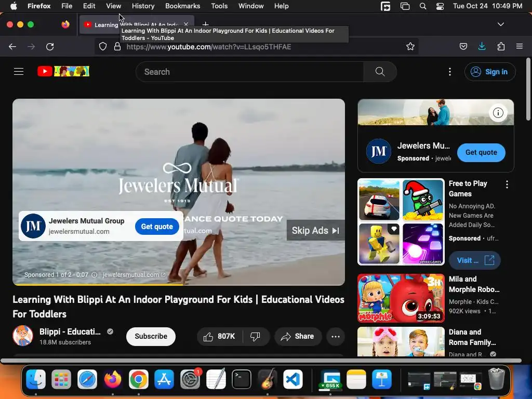Open YouTube settings three-dot menu
Screen dimensions: 532x399
450,72
